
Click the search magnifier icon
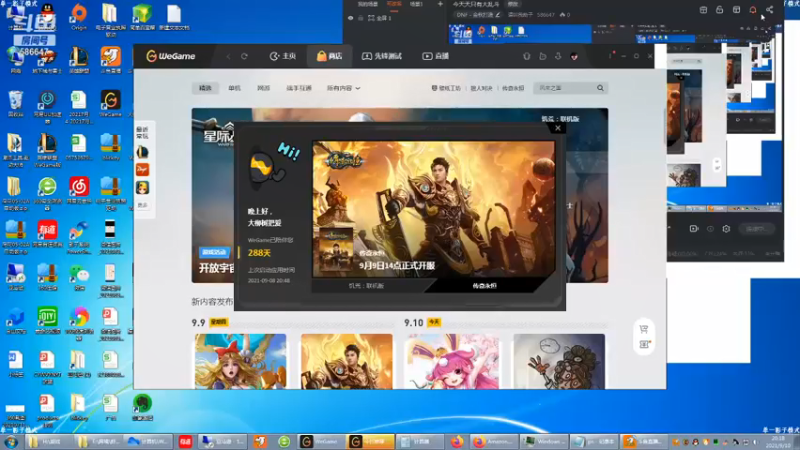tap(601, 88)
